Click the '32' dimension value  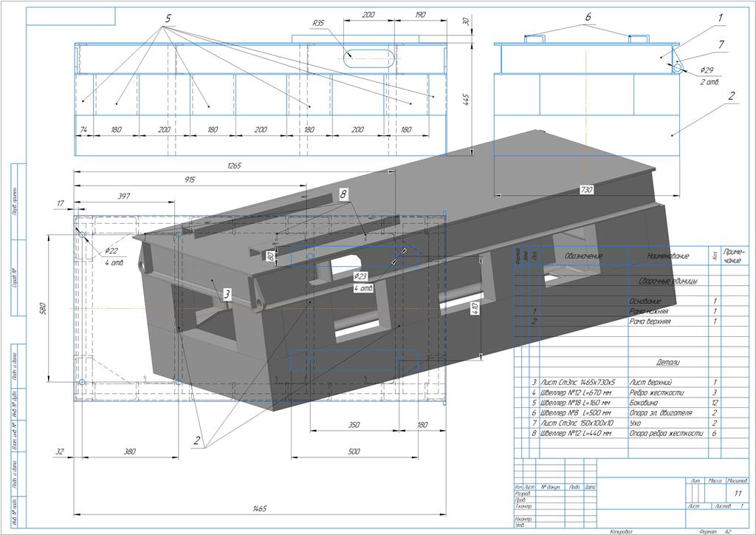coord(60,451)
